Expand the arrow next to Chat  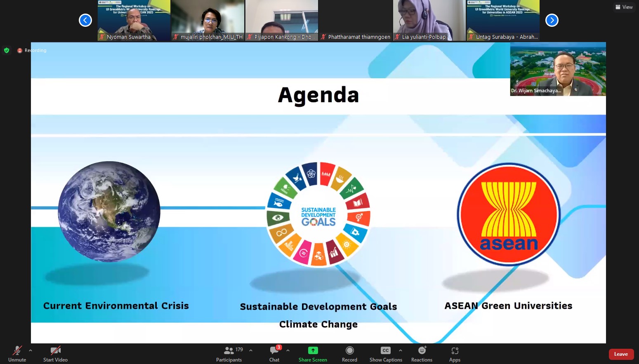(x=288, y=350)
